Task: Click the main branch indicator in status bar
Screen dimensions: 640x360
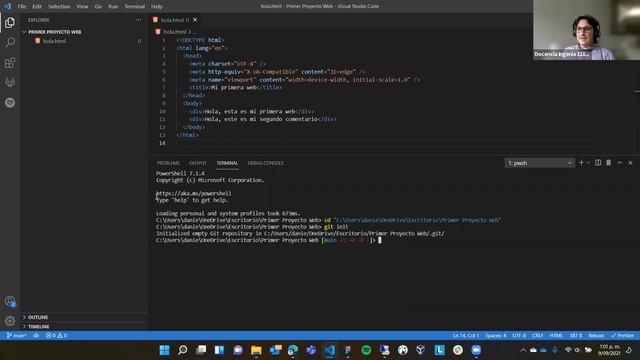Action: point(16,336)
